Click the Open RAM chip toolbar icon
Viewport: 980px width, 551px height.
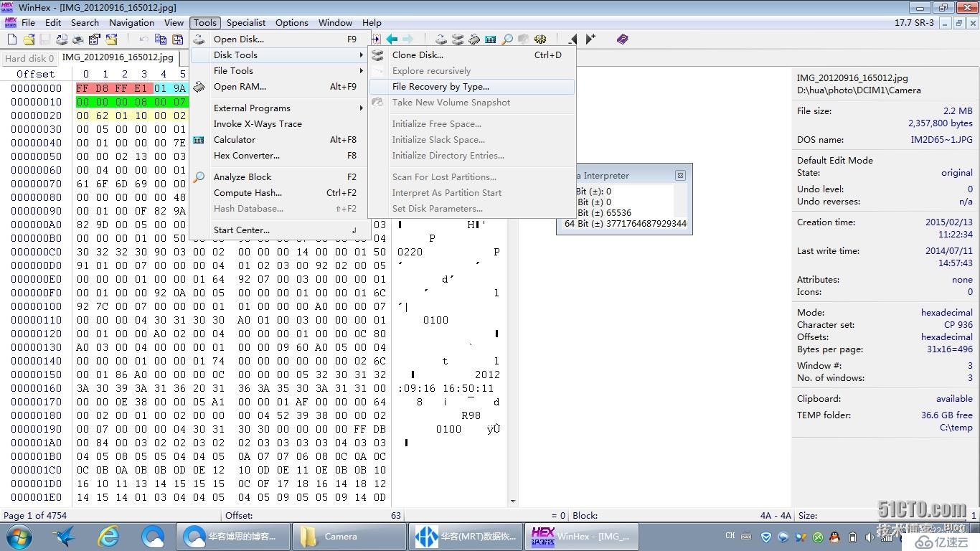[x=474, y=39]
